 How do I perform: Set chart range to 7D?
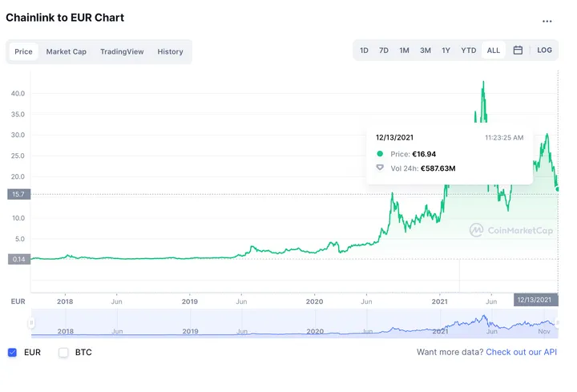coord(384,51)
